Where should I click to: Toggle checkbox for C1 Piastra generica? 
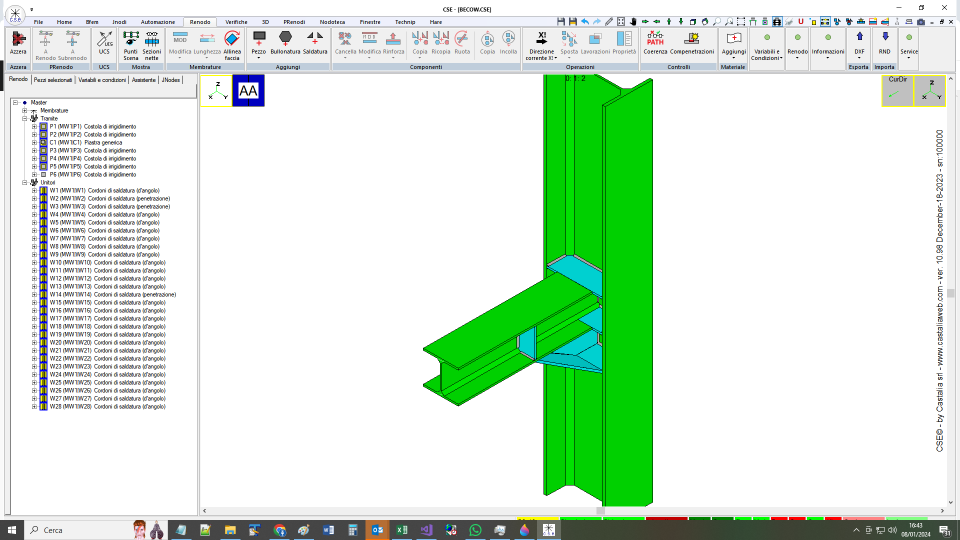(43, 143)
